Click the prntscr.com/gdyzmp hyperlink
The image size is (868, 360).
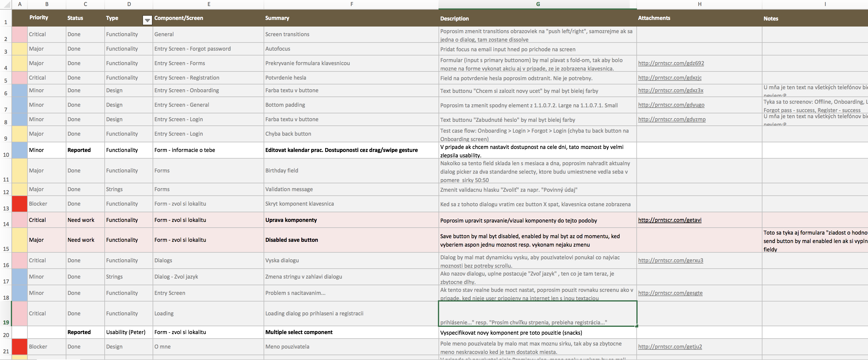[x=672, y=120]
